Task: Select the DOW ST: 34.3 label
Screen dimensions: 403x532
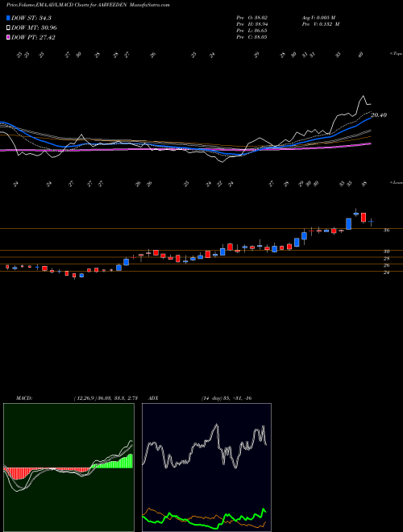Action: tap(31, 18)
